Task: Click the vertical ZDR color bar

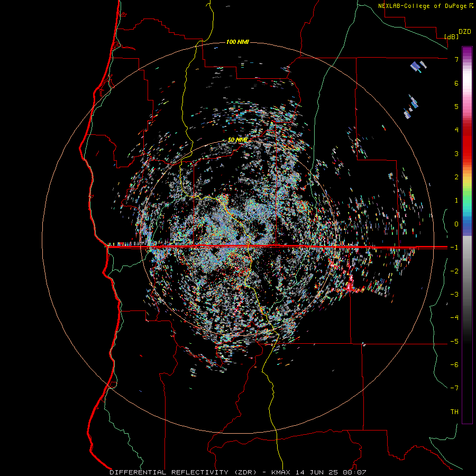Action: 467,235
